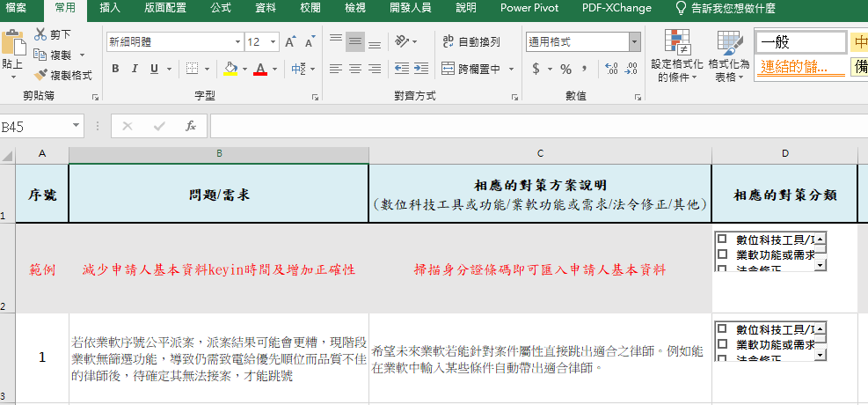Increase font size
The width and height of the screenshot is (868, 405).
290,42
